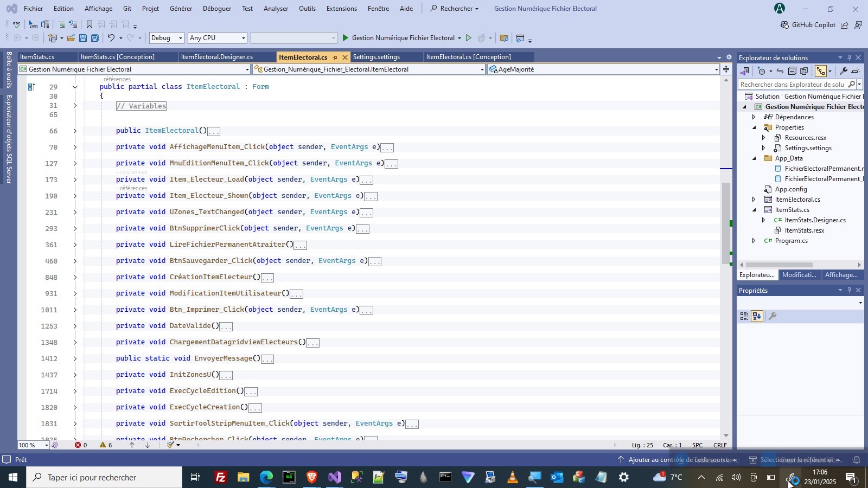This screenshot has width=868, height=488.
Task: Click the Save All icon
Action: 95,38
